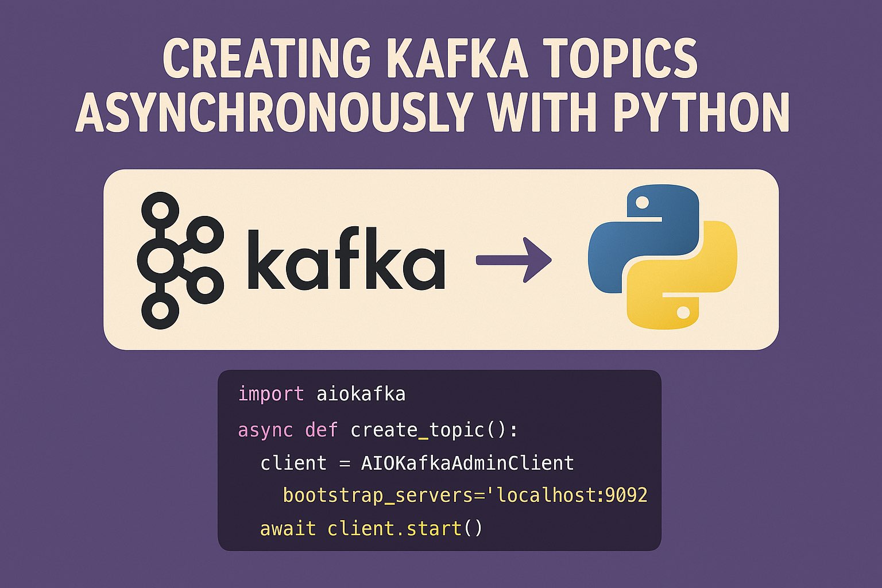Click the Kafka node-graph logo icon
882x588 pixels.
tap(172, 260)
